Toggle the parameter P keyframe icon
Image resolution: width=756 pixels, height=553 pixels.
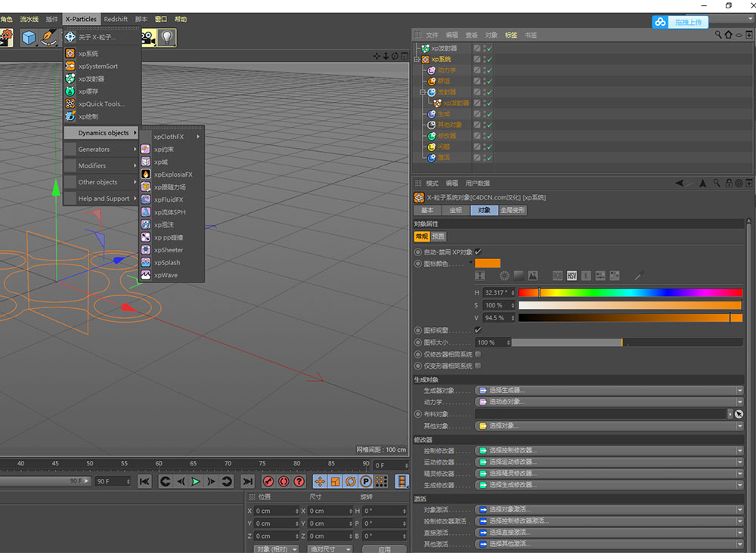point(366,481)
